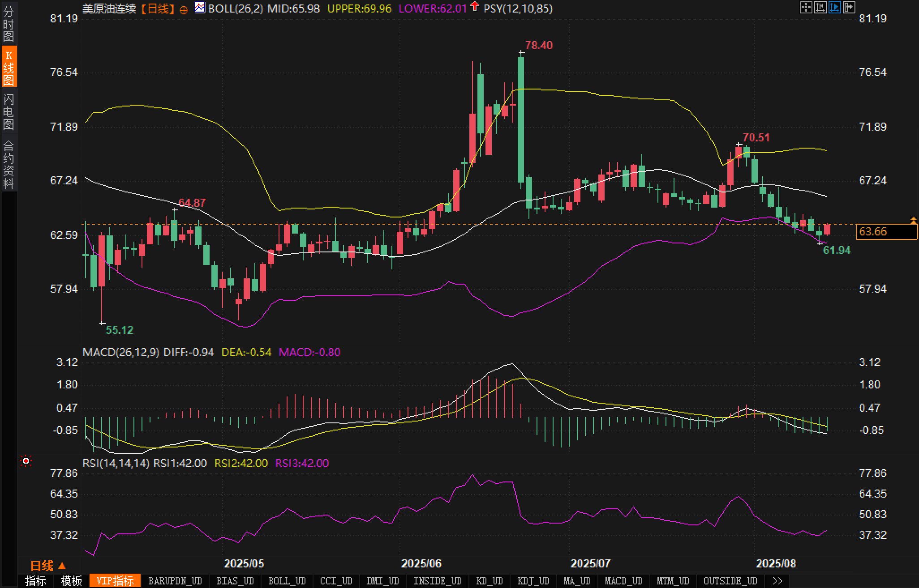Click the 2025/08 date label

pyautogui.click(x=776, y=563)
